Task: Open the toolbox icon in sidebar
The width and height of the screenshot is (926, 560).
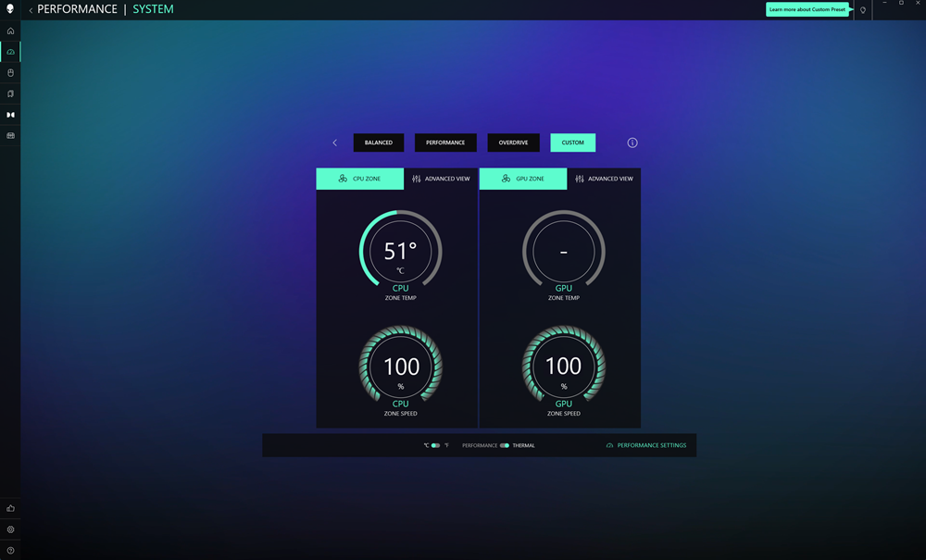Action: click(x=10, y=136)
